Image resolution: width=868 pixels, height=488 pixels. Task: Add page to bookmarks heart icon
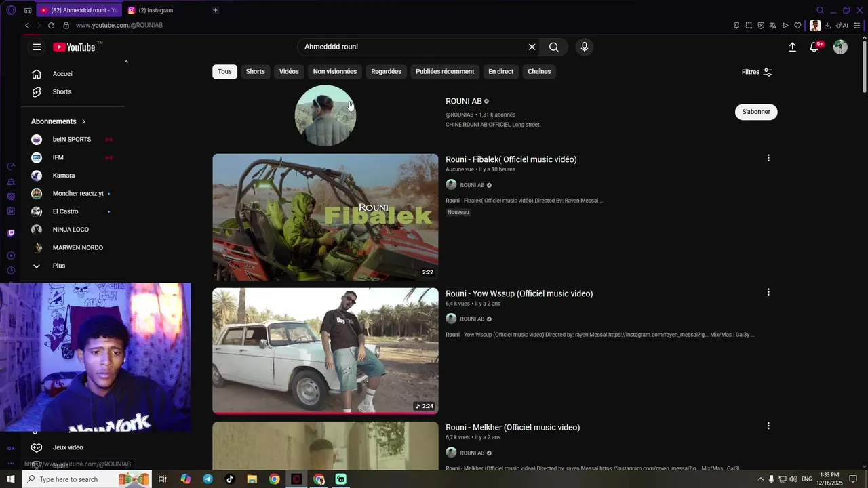[797, 26]
